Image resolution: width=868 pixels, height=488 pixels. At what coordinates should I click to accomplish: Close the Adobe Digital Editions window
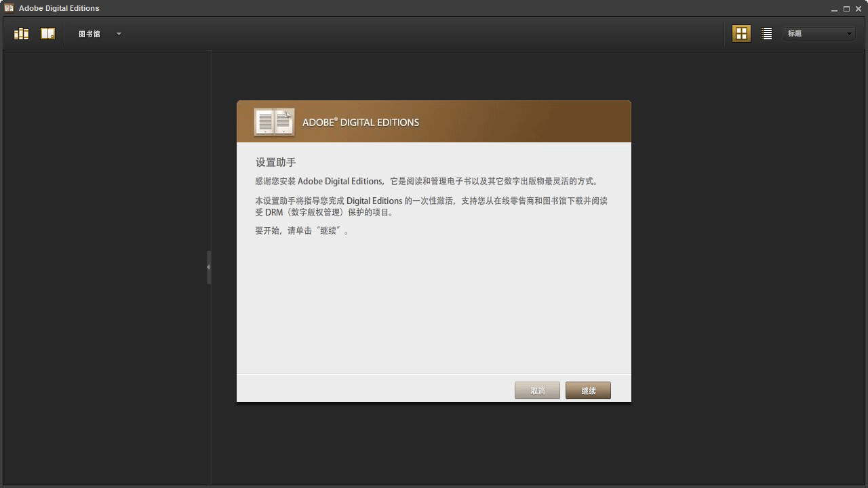pyautogui.click(x=859, y=9)
